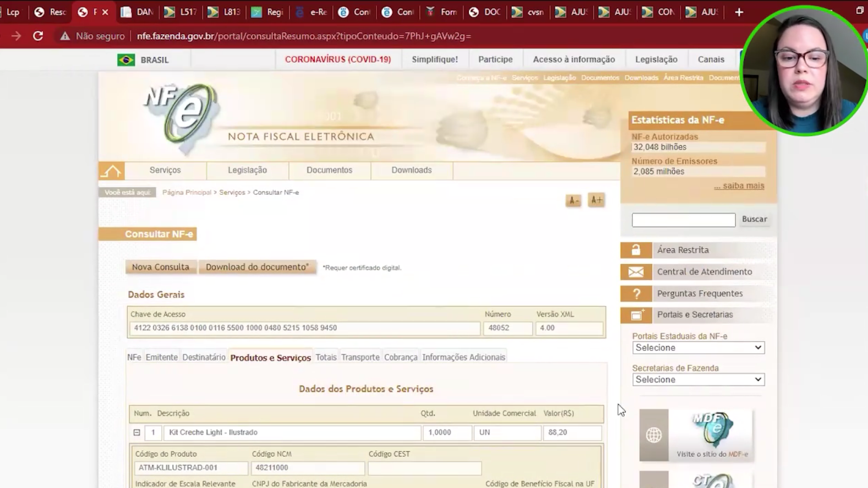
Task: Click the globe icon beside MDF-e banner
Action: point(654,435)
